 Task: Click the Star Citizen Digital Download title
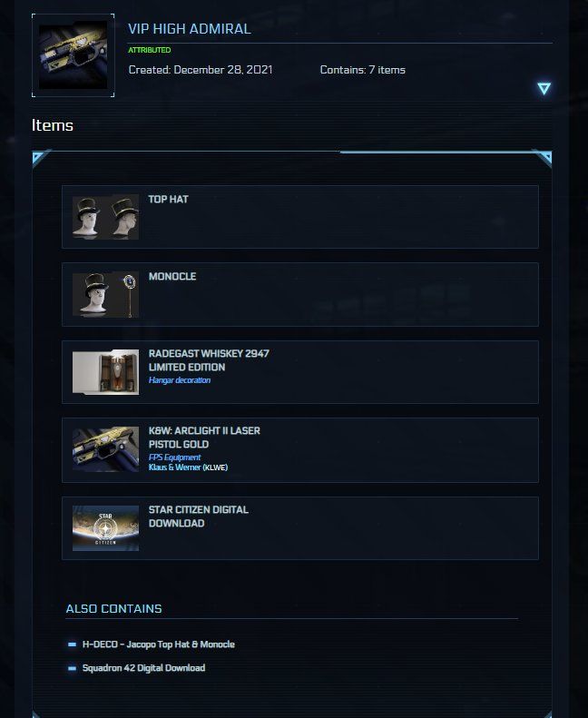pyautogui.click(x=199, y=516)
